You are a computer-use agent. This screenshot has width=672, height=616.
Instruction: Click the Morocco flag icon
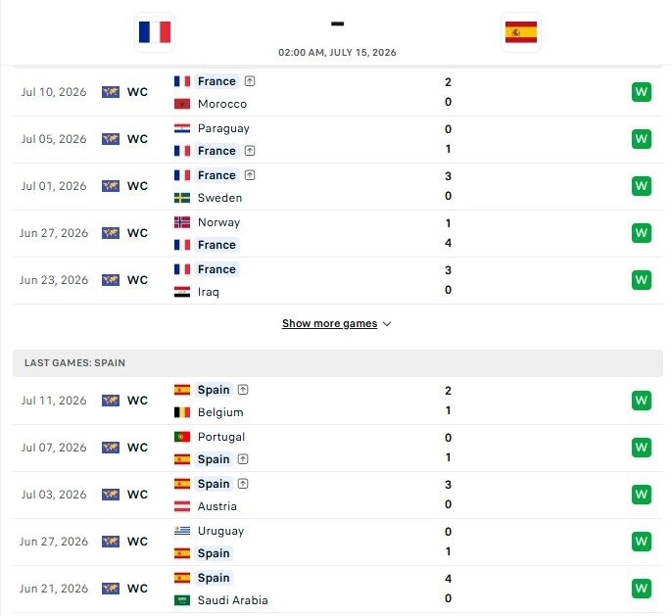182,104
